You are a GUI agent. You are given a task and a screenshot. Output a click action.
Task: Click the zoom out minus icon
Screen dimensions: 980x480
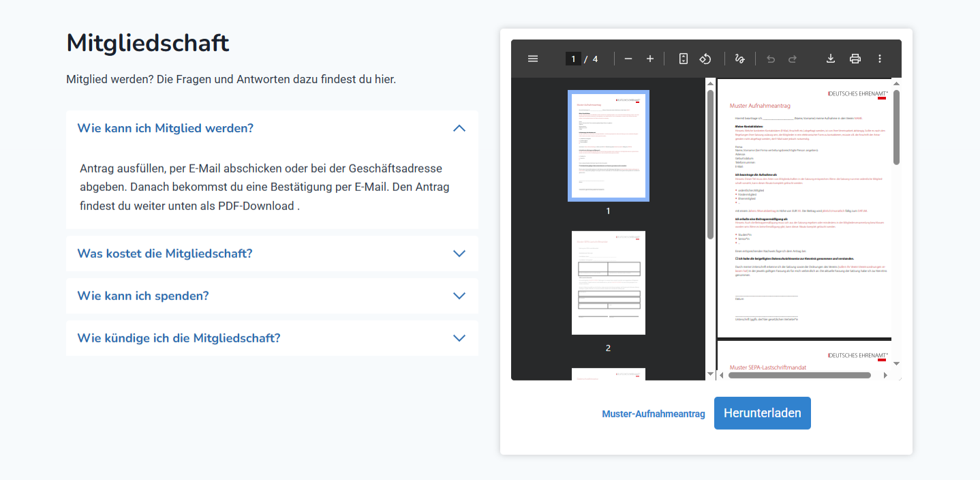tap(628, 59)
